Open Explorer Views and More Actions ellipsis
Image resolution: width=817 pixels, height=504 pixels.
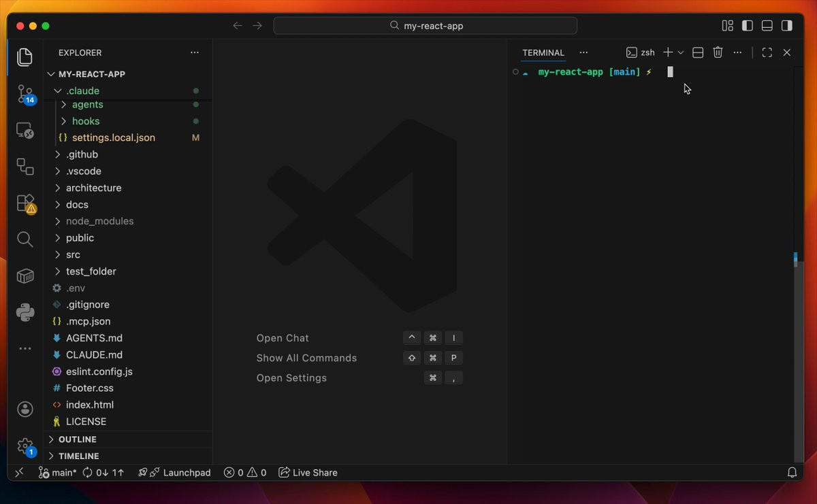pos(195,52)
